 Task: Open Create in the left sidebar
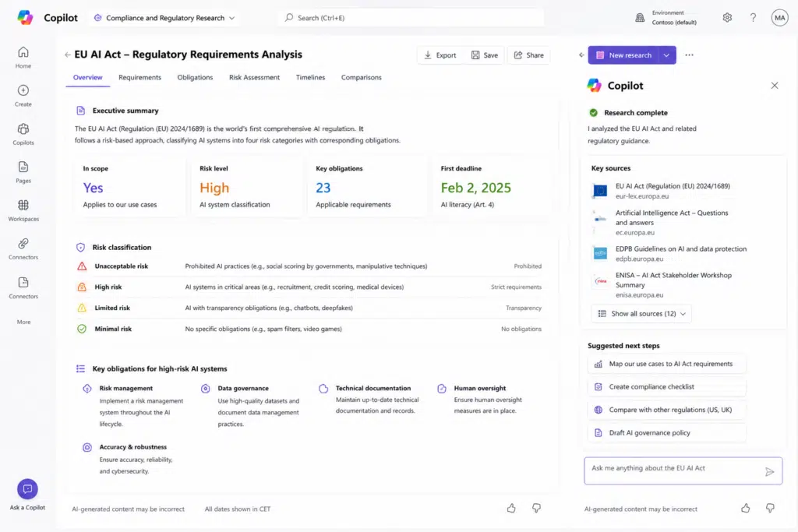23,96
